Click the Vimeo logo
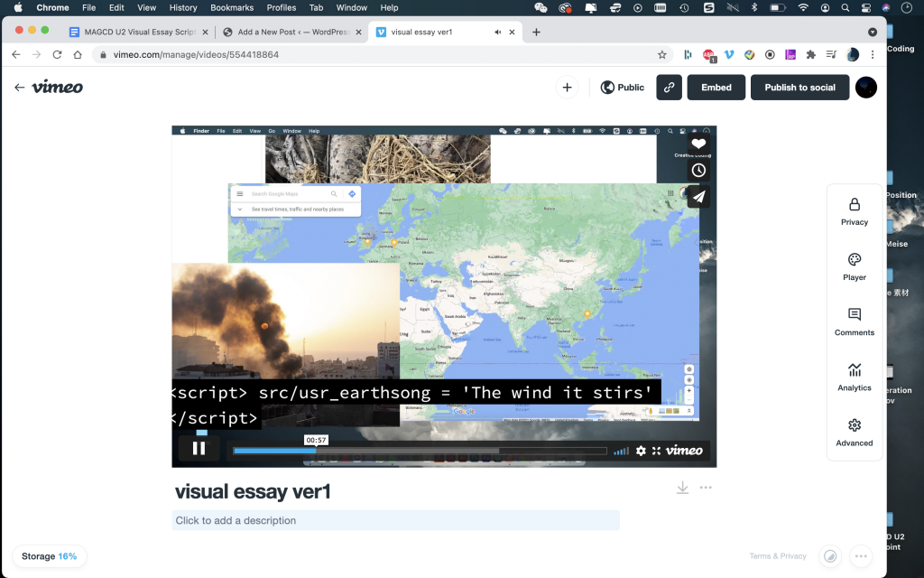This screenshot has width=924, height=578. click(x=57, y=88)
